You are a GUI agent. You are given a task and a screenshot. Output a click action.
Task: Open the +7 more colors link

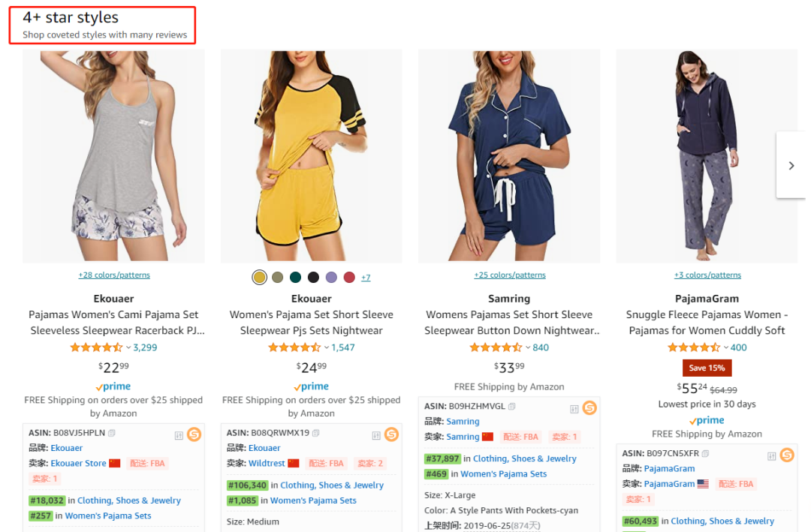366,278
